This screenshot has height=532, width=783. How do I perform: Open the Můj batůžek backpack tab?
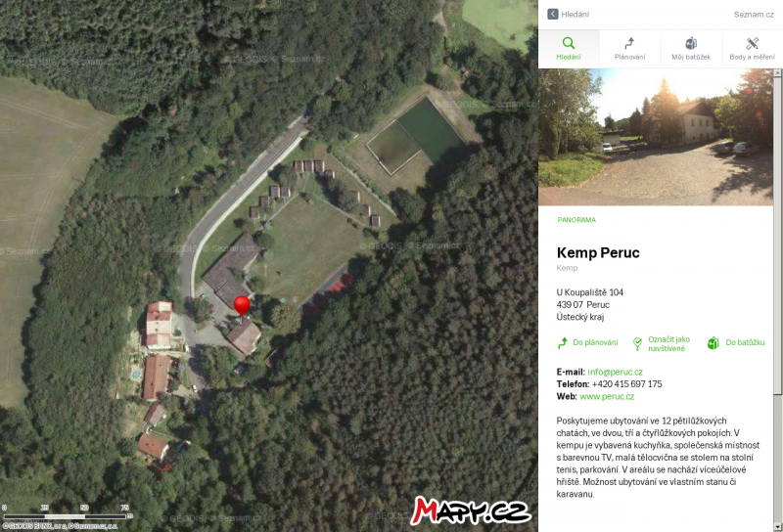click(691, 49)
